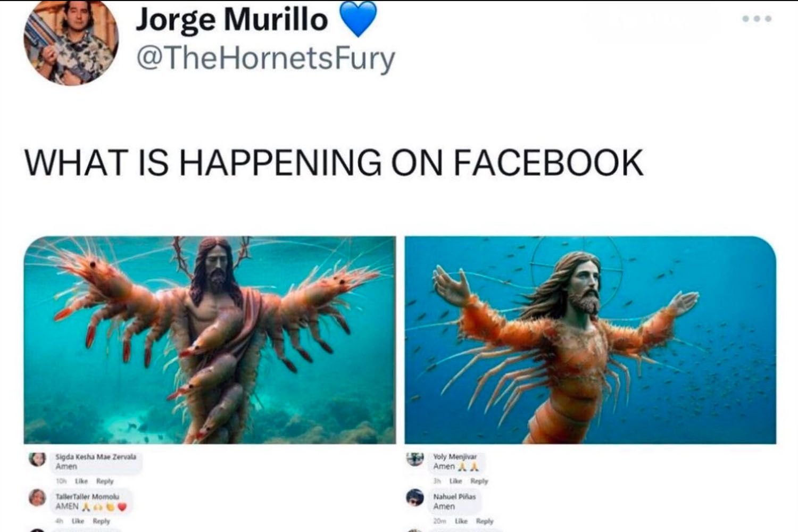Like TallerTaller Momolu's AMEN comment
Viewport: 798px width, 532px height.
click(x=78, y=521)
